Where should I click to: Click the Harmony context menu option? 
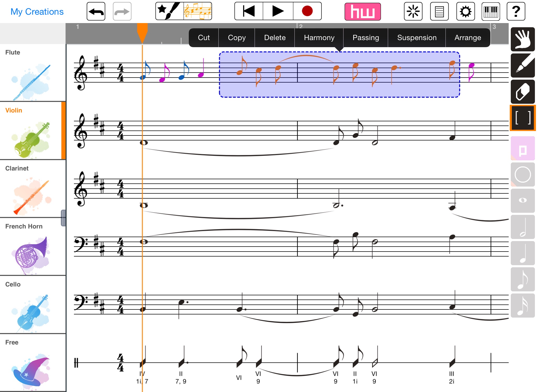click(319, 37)
